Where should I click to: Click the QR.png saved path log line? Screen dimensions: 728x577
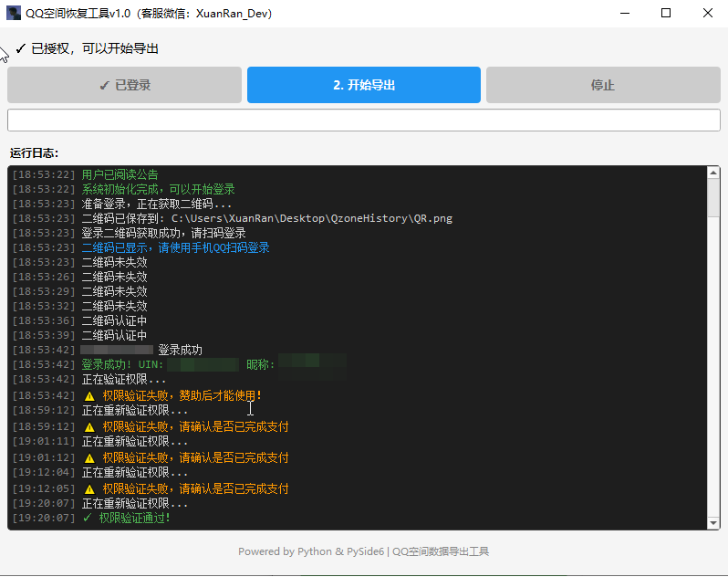(266, 218)
